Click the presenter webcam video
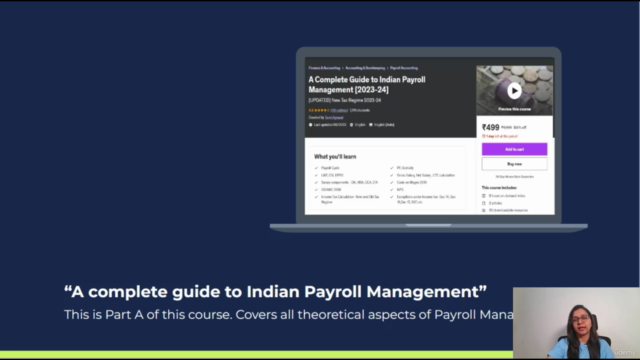640x360 pixels. (576, 323)
